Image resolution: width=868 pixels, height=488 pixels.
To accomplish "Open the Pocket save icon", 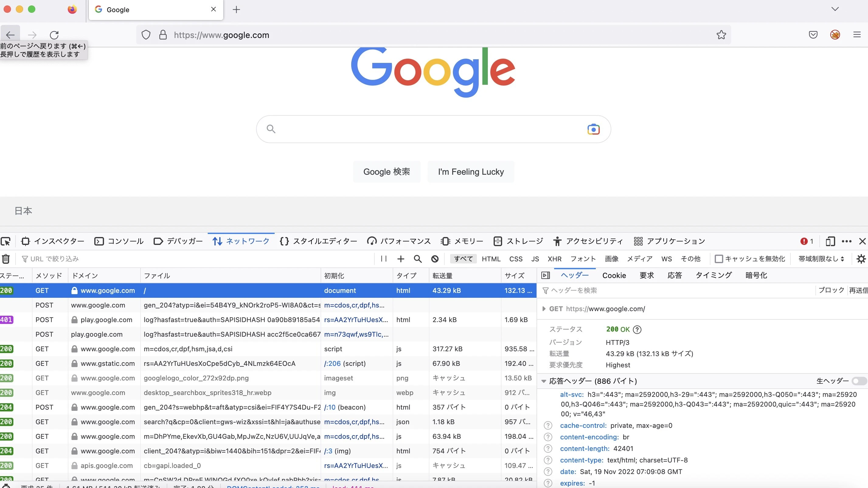I will 813,35.
